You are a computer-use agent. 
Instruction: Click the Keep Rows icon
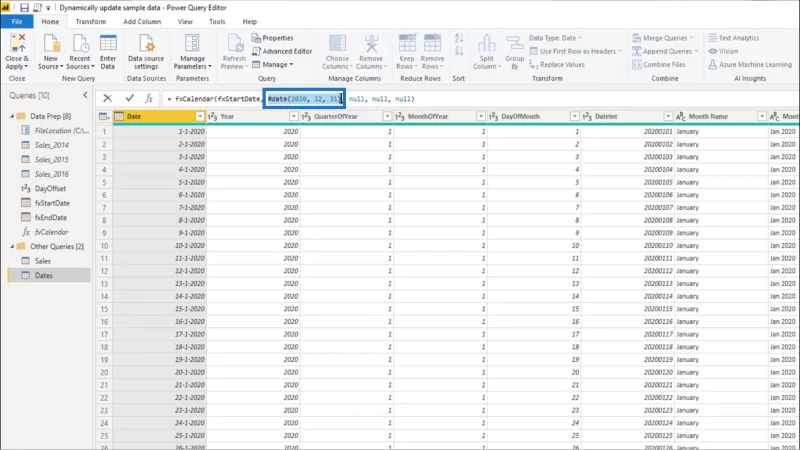407,44
